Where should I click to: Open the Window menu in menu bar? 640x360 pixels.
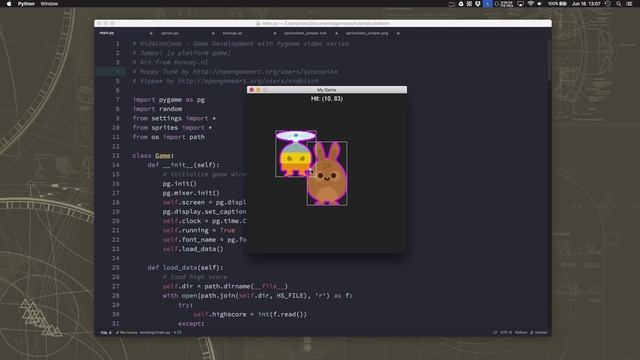click(x=49, y=4)
